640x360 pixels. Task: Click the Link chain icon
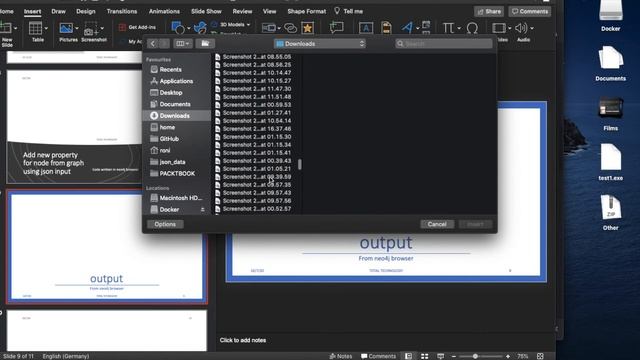(290, 28)
